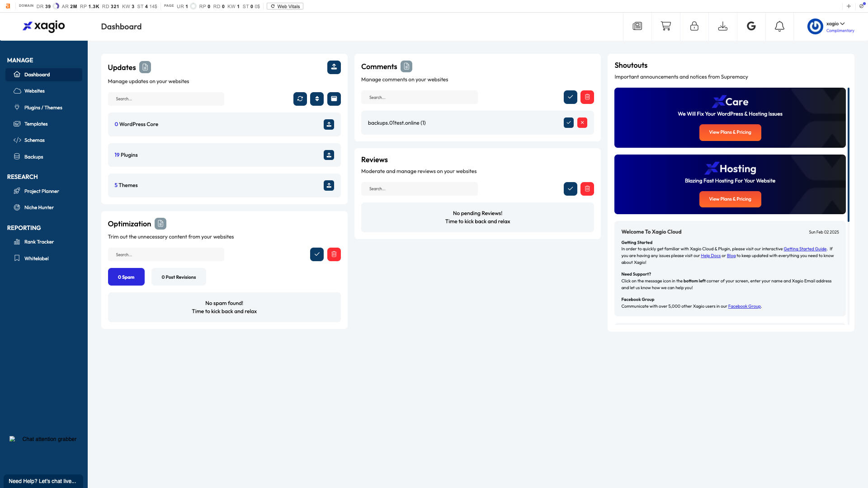Focus the Reviews search field
The width and height of the screenshot is (868, 488).
click(419, 189)
